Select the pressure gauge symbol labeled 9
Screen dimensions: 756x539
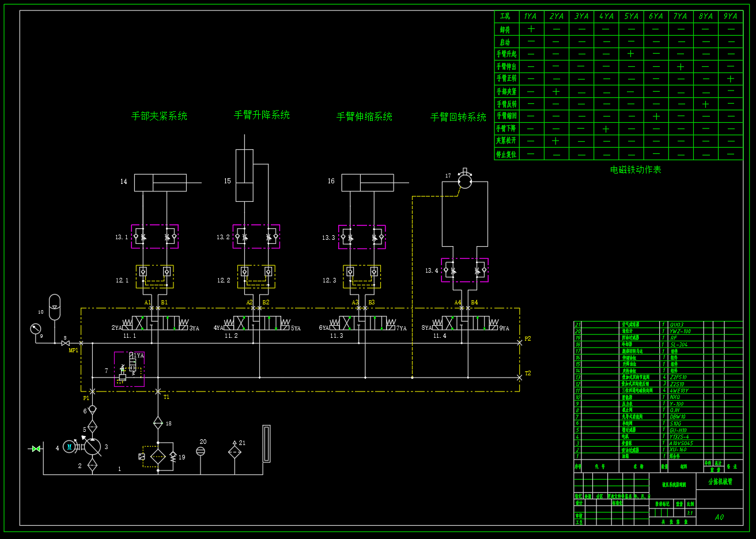pyautogui.click(x=36, y=329)
